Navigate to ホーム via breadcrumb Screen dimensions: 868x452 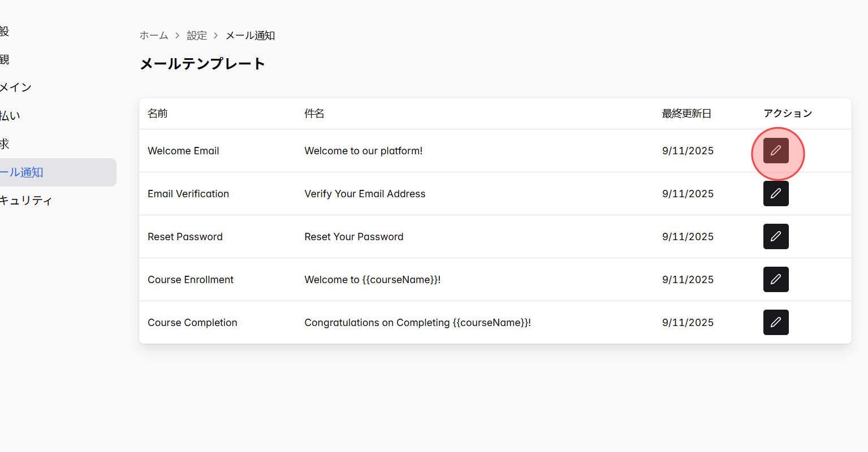(x=153, y=35)
